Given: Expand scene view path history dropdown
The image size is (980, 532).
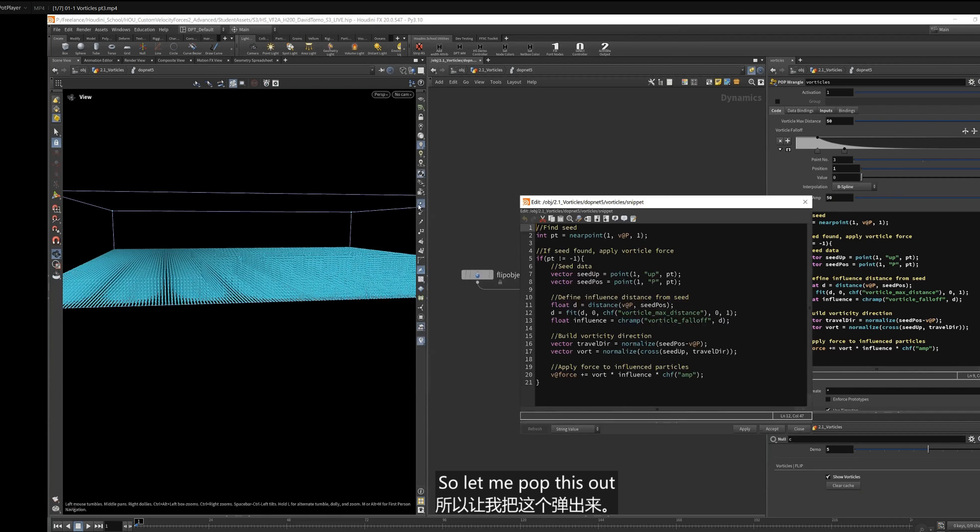Looking at the screenshot, I should pyautogui.click(x=372, y=70).
